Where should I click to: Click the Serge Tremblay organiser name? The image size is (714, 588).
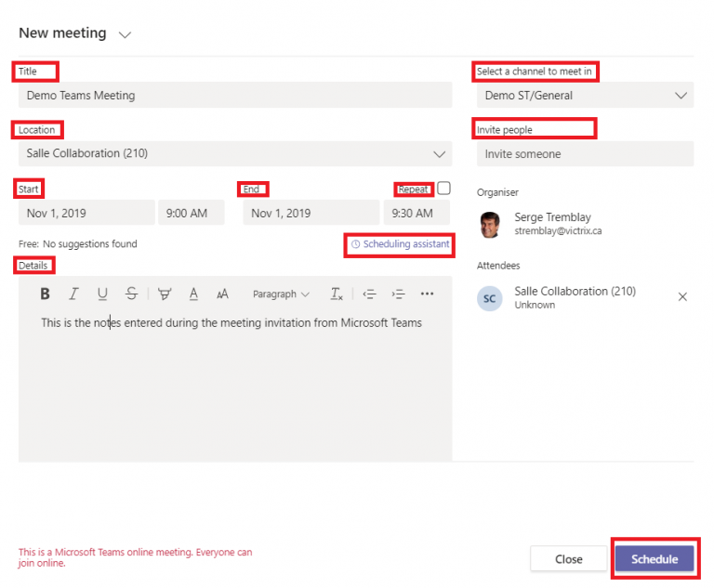point(552,217)
